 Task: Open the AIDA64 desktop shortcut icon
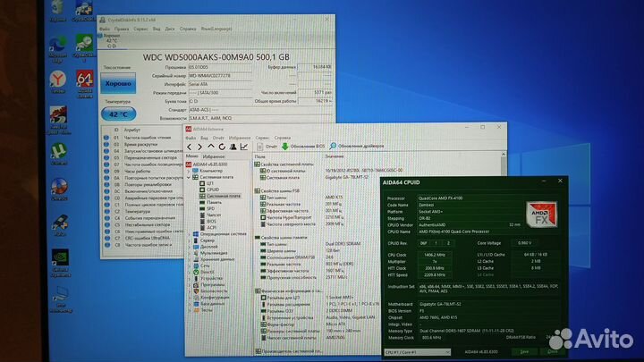click(85, 84)
